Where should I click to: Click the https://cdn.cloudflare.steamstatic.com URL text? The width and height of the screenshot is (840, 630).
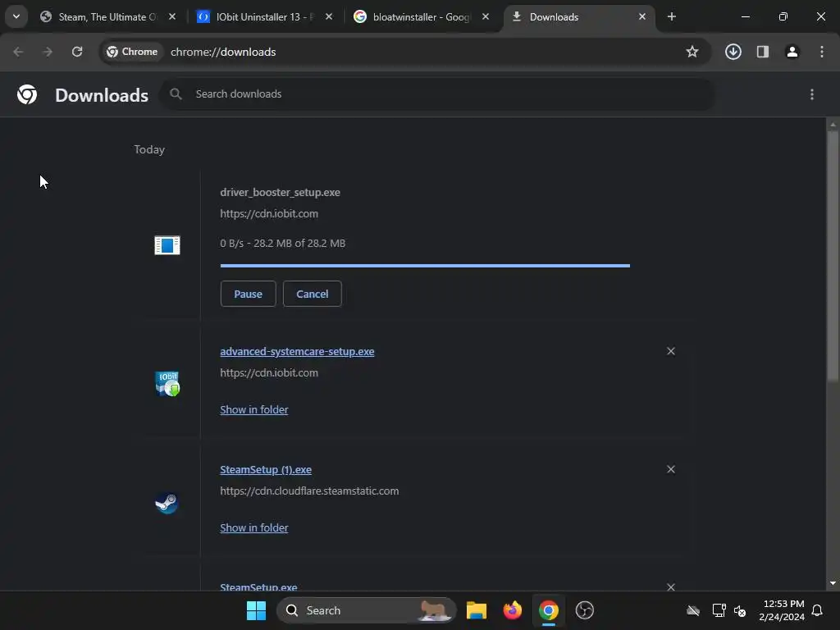[x=309, y=491]
